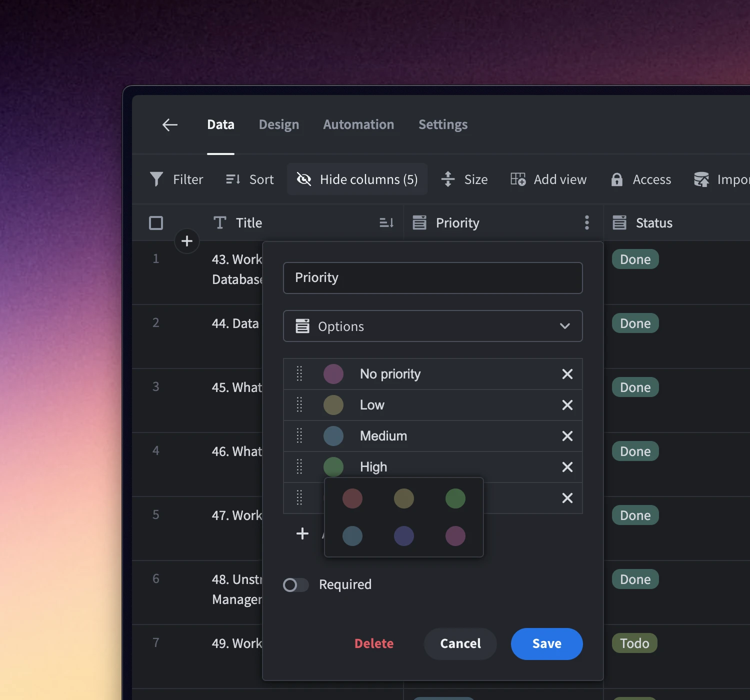Add a new row with plus circle
This screenshot has width=750, height=700.
187,241
